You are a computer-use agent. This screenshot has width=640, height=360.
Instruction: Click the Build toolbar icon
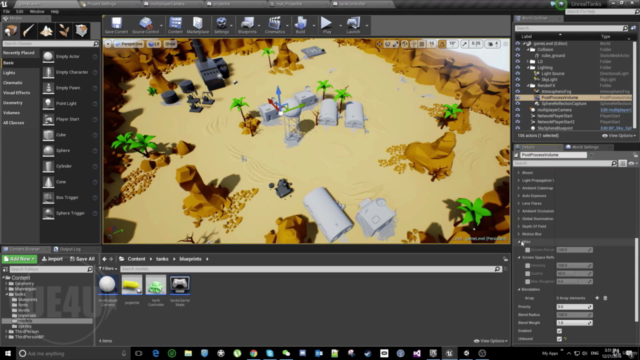pyautogui.click(x=300, y=23)
